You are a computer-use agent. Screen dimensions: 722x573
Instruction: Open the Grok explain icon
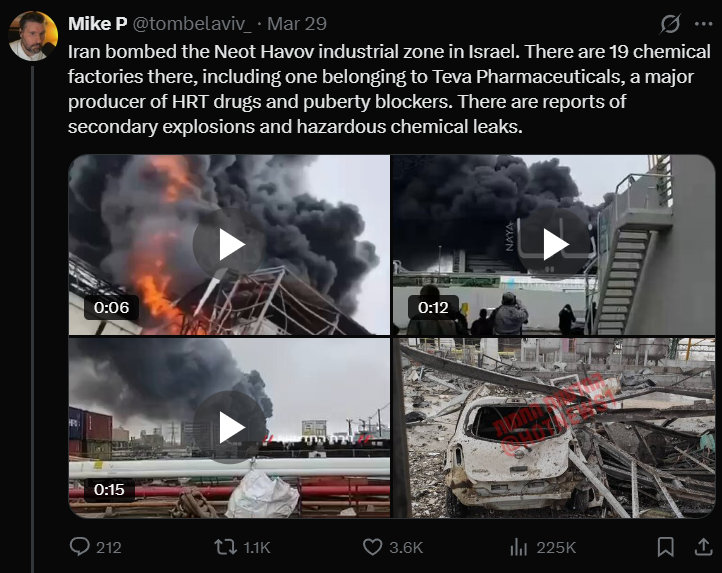[670, 23]
